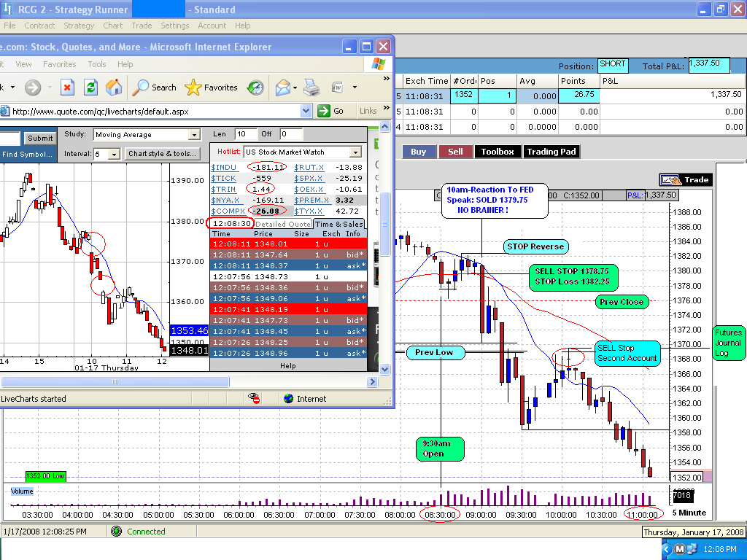Click the IE vertical scrollbar up arrow

[385, 126]
